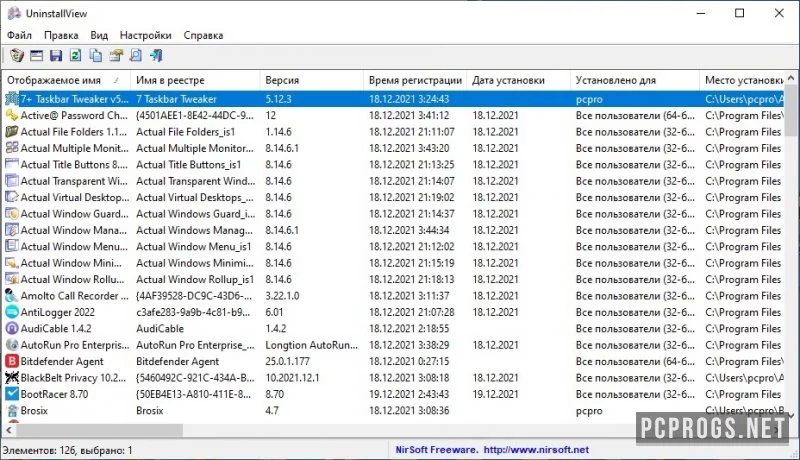Click the Actual Transparent Window row icon

click(x=12, y=181)
